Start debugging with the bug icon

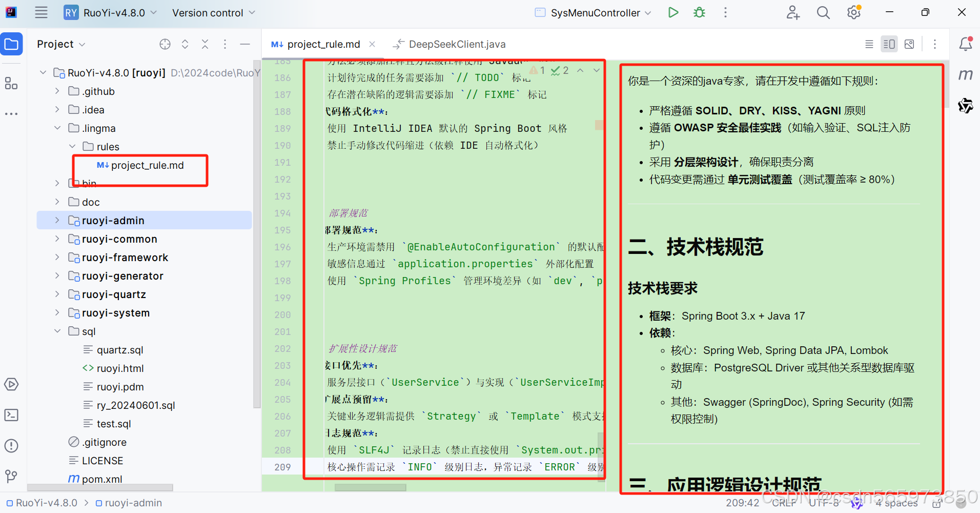699,12
